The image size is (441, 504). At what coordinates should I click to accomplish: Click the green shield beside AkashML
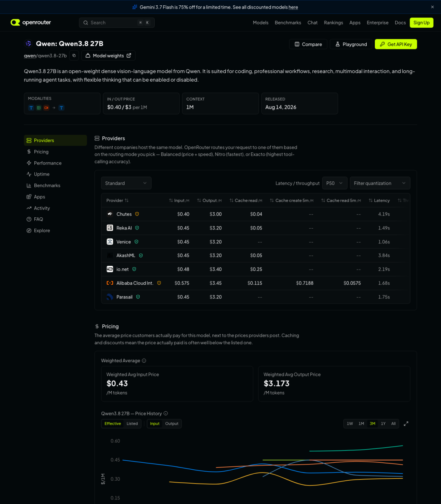click(x=141, y=255)
